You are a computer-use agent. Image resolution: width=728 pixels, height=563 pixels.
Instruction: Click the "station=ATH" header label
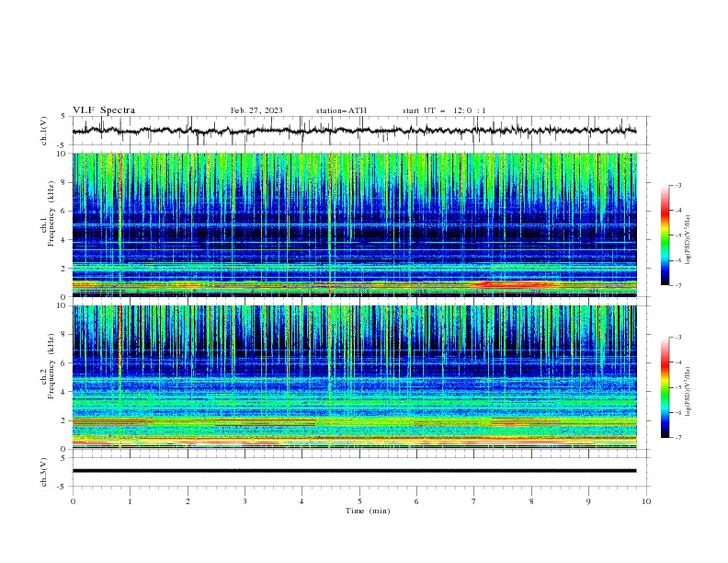[x=341, y=110]
